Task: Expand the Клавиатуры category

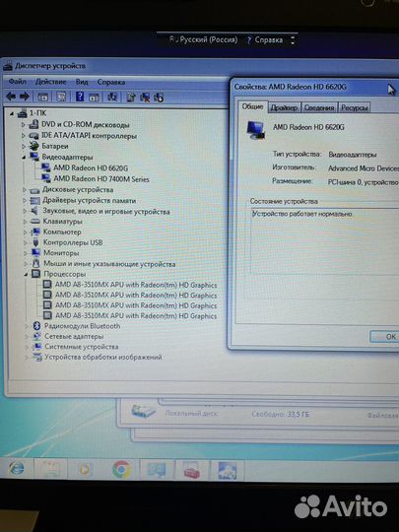Action: [x=25, y=222]
